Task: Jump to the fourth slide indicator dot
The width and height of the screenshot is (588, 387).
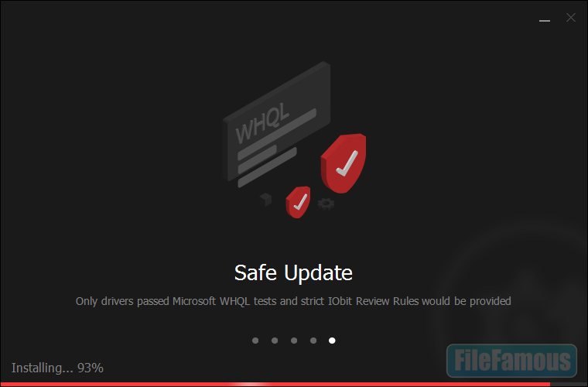Action: pos(313,341)
